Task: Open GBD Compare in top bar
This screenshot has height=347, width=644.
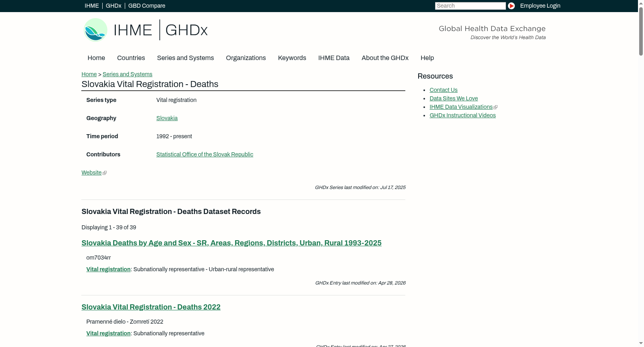Action: [147, 6]
